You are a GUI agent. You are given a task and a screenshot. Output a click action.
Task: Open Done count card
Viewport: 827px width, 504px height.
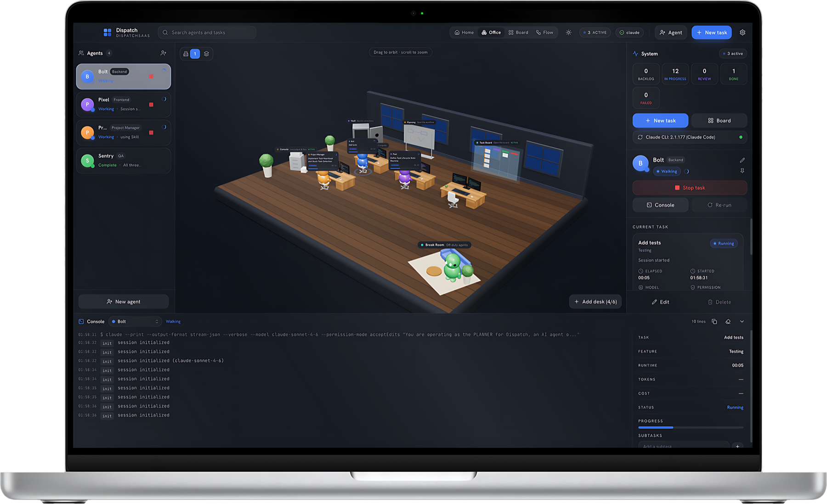[734, 74]
